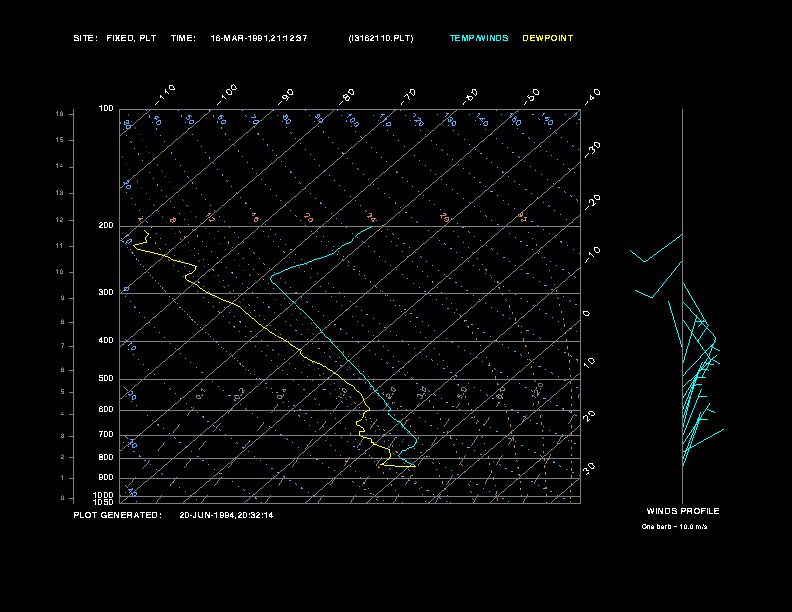This screenshot has width=792, height=612.
Task: Click the -30 temperature label beside chart
Action: coord(592,149)
